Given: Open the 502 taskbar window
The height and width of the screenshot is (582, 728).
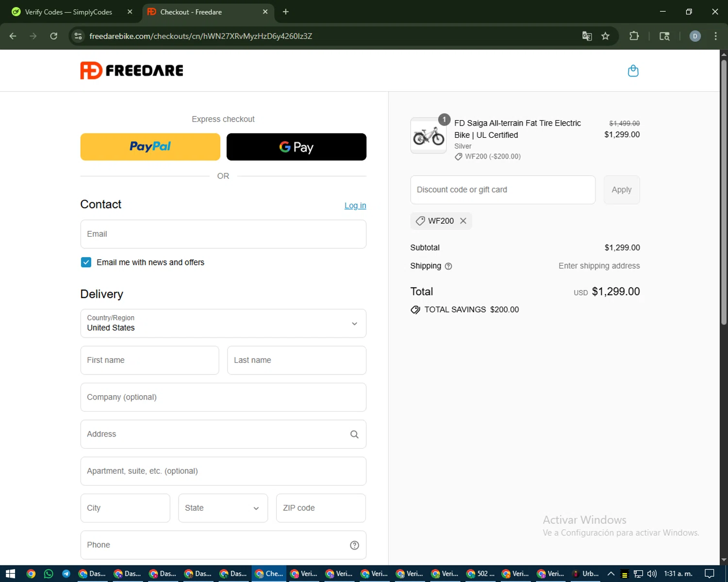Looking at the screenshot, I should [x=480, y=574].
